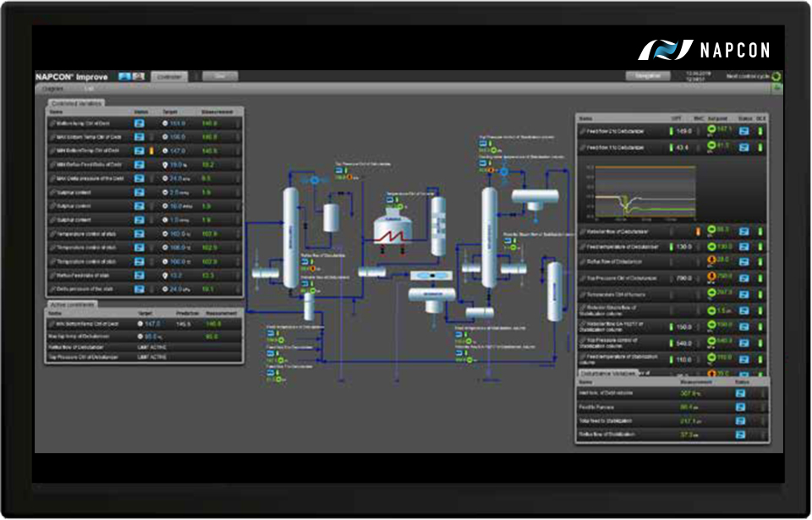
Task: Select the tall debutanizer column on the left
Action: pyautogui.click(x=290, y=236)
